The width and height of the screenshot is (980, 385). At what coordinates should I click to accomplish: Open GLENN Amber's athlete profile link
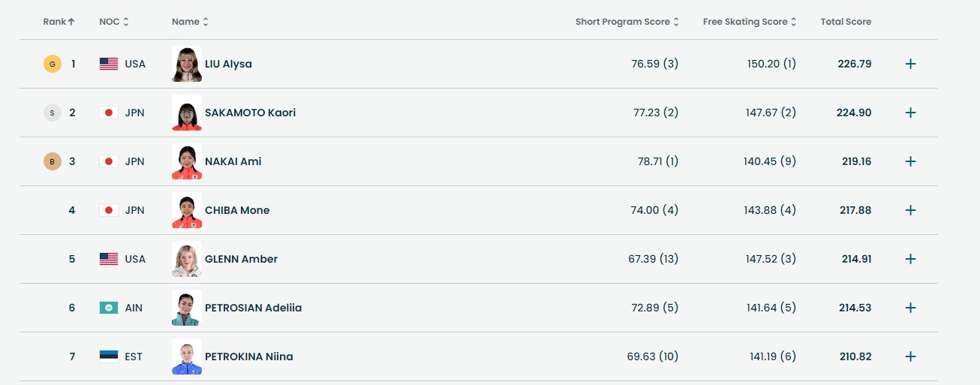(241, 259)
